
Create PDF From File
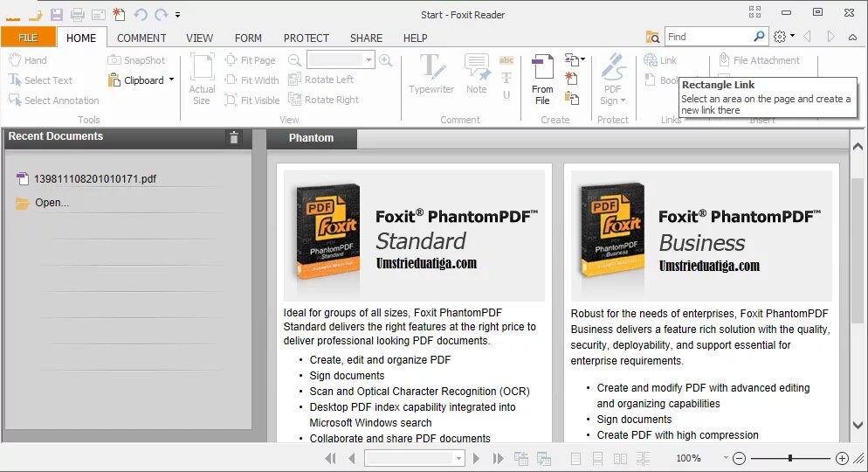(542, 80)
